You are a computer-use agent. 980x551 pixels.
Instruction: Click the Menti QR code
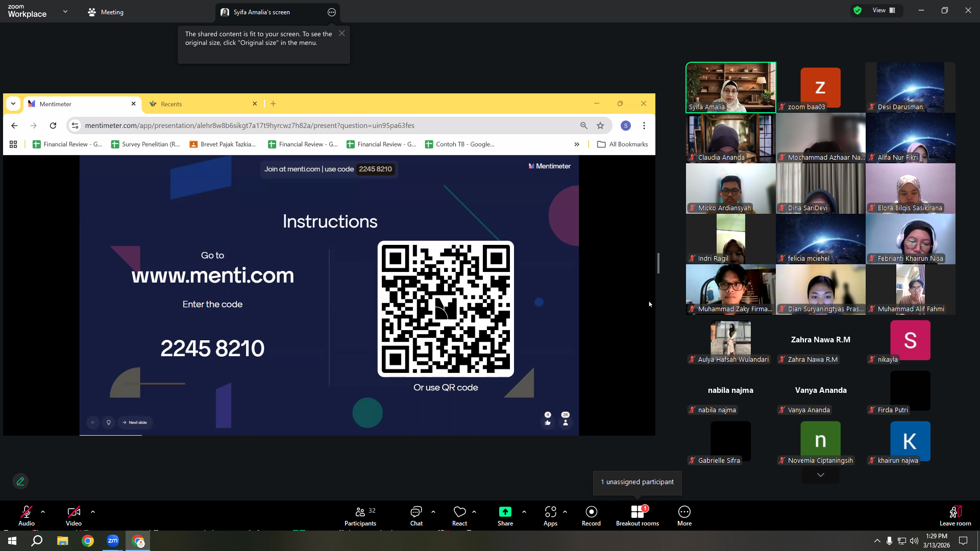pyautogui.click(x=446, y=309)
